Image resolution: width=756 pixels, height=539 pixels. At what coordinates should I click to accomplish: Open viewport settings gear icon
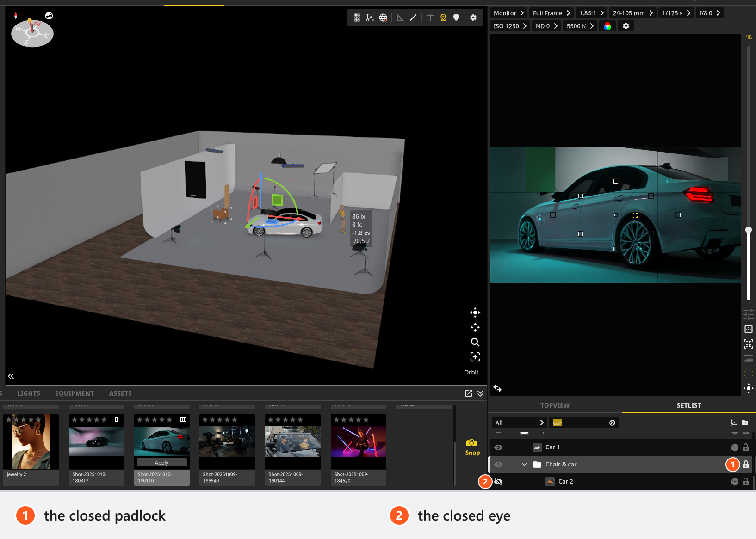[473, 18]
